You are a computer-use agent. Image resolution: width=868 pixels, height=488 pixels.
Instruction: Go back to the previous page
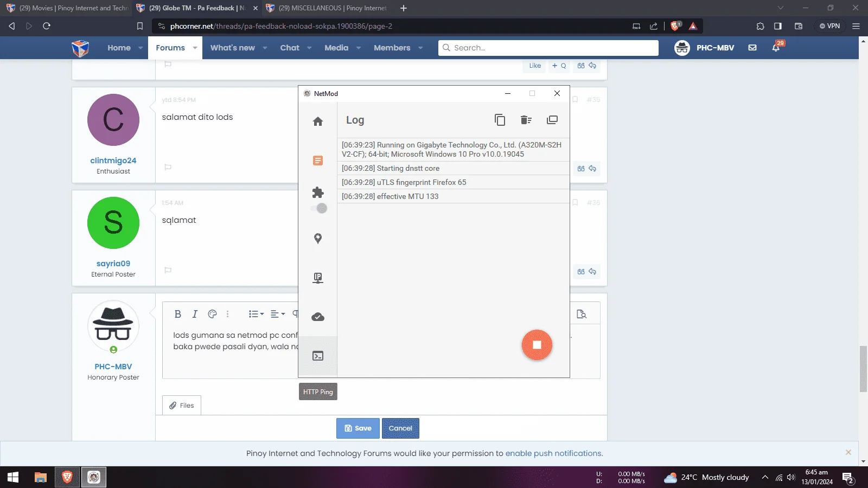12,26
